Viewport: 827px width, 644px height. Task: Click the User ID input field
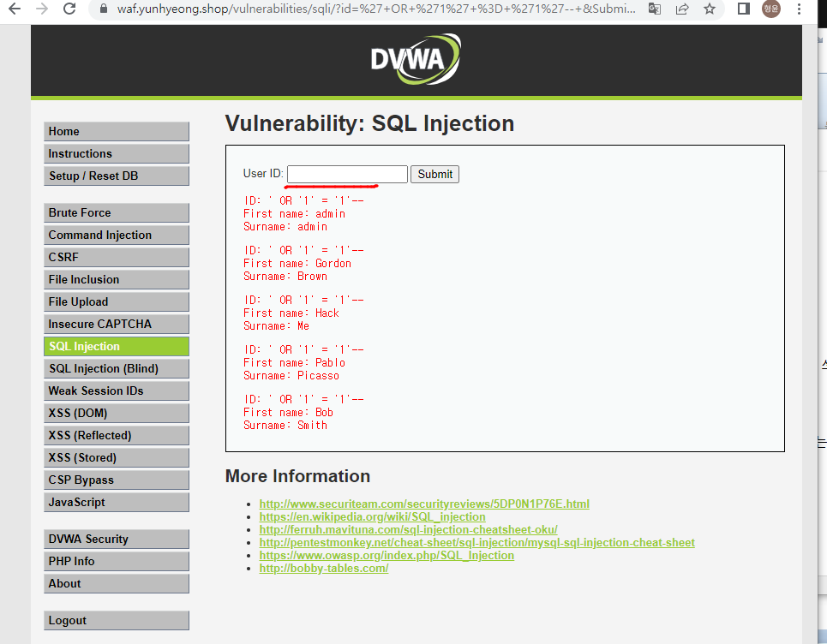347,174
